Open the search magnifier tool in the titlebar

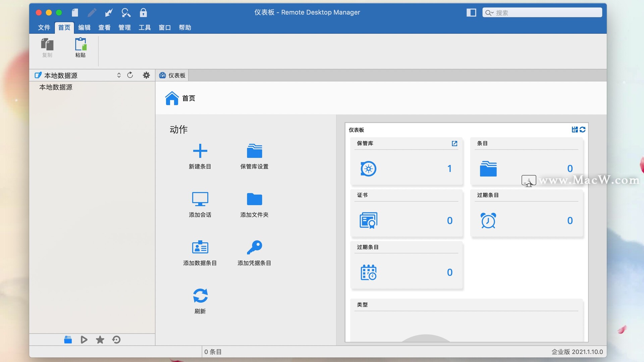[x=126, y=12]
